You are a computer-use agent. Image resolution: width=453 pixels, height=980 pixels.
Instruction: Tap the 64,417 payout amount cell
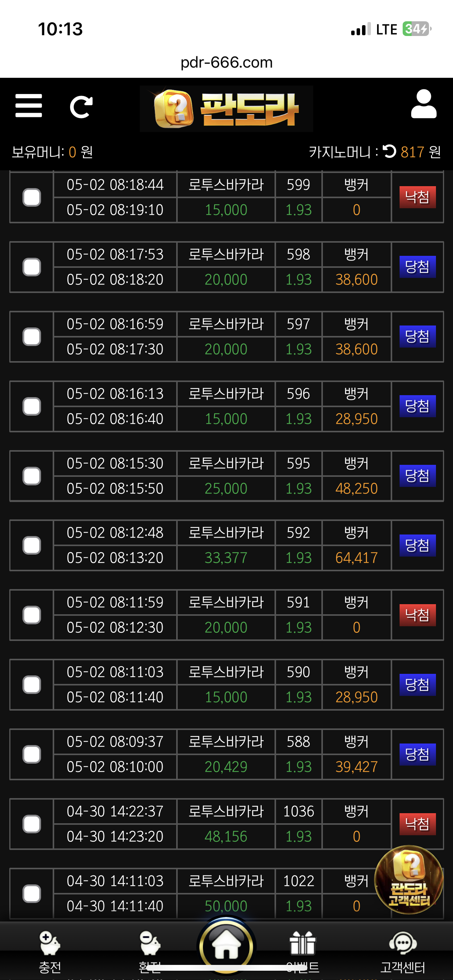pyautogui.click(x=356, y=558)
